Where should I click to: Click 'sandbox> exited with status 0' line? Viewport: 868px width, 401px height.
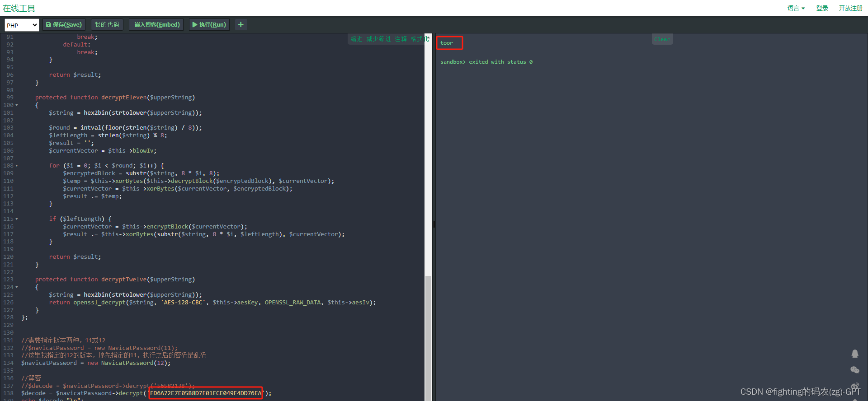(486, 62)
